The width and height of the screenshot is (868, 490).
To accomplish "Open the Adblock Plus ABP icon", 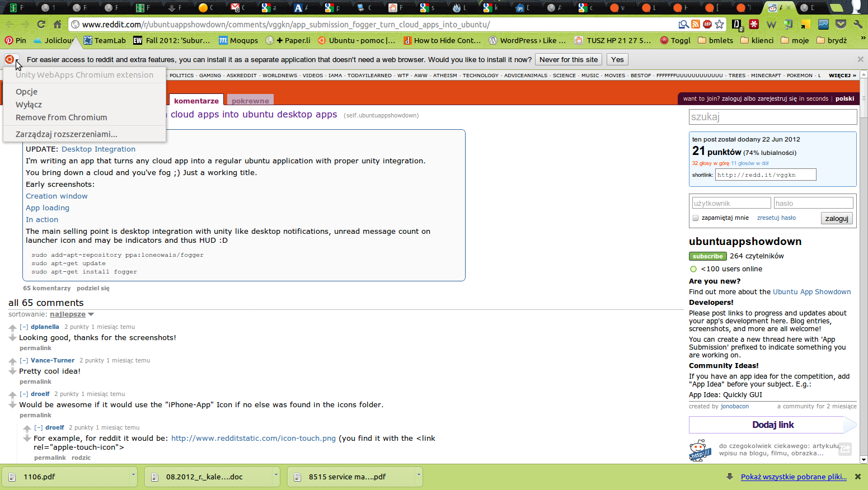I will [707, 24].
